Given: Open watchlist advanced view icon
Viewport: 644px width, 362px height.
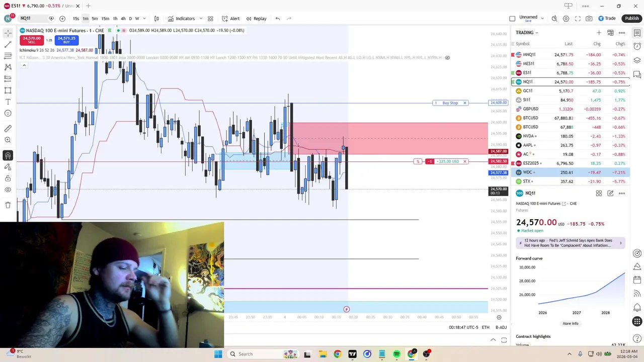Looking at the screenshot, I should 610,33.
